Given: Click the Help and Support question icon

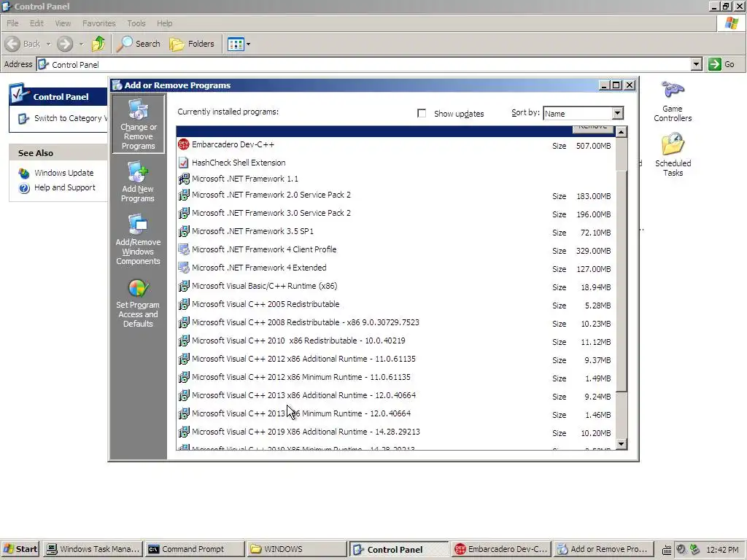Looking at the screenshot, I should tap(24, 188).
